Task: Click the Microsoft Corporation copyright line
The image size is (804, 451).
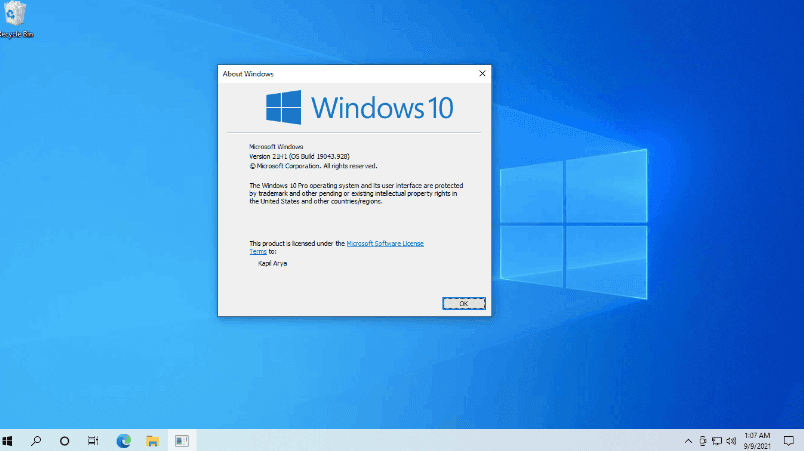Action: pyautogui.click(x=313, y=166)
